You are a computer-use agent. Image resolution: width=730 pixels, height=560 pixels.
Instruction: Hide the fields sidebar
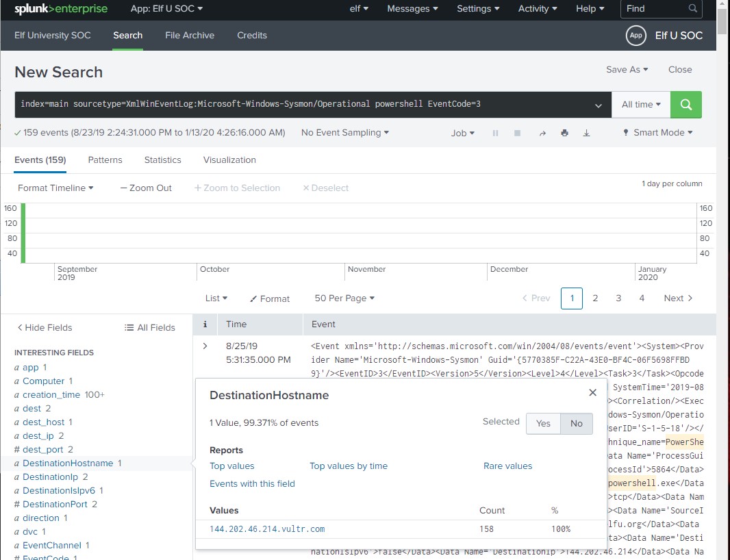[45, 327]
